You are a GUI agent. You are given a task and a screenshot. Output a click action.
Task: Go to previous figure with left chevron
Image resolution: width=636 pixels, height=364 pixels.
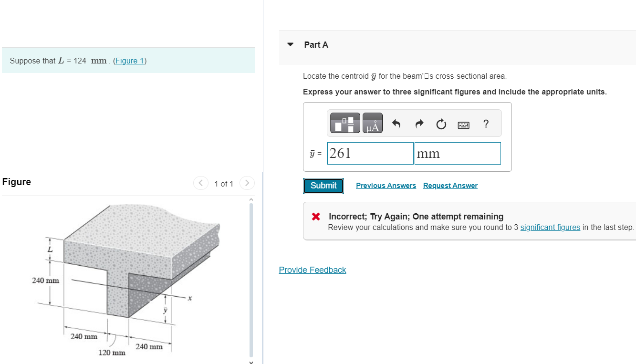(x=200, y=183)
